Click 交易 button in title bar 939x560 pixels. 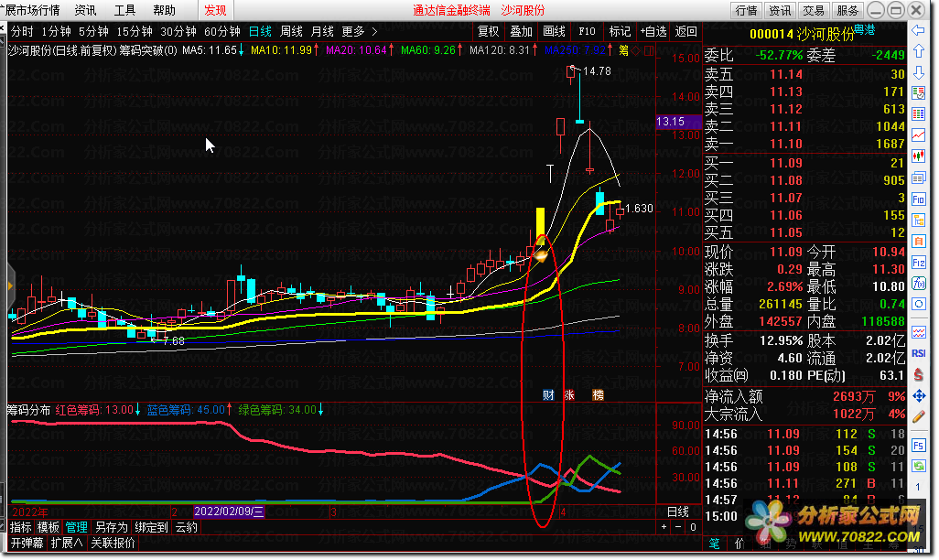coord(814,10)
